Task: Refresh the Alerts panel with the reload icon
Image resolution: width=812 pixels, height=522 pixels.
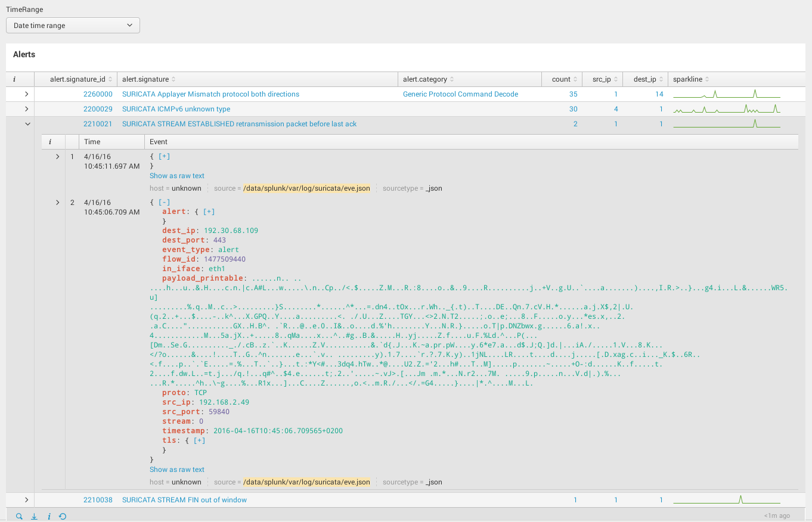Action: [63, 516]
